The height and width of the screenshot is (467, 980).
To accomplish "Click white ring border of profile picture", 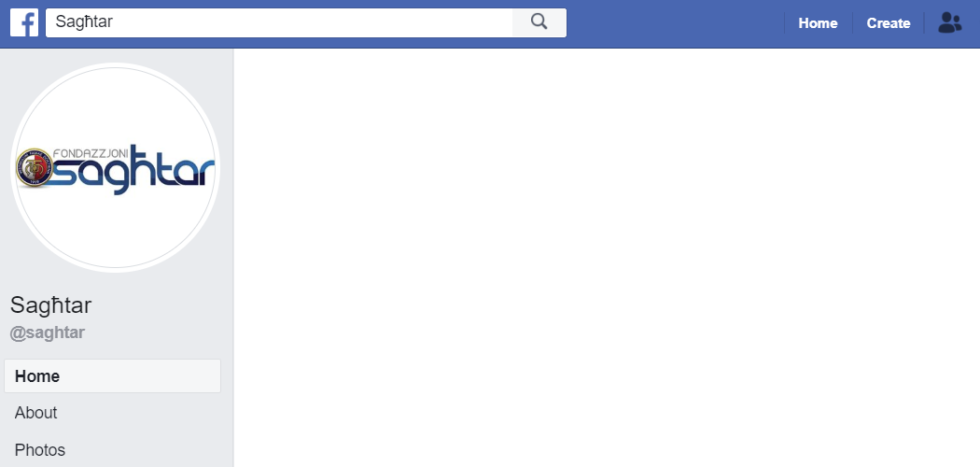I will click(x=116, y=65).
